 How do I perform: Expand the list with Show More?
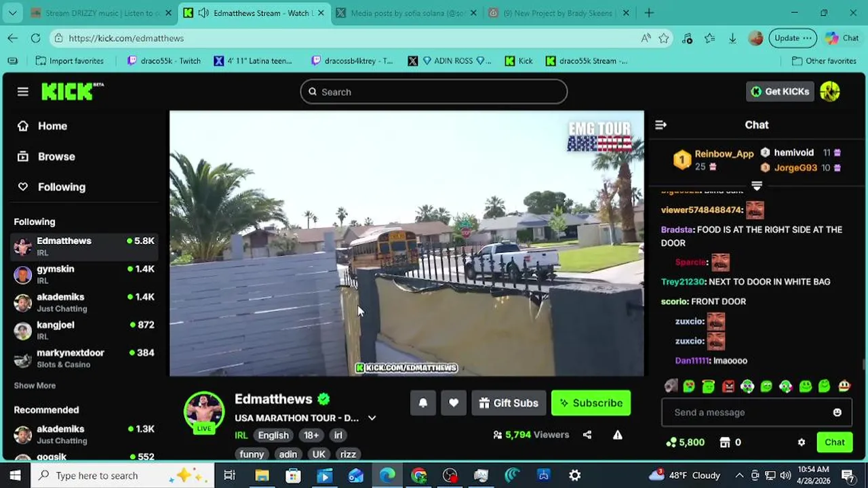35,386
